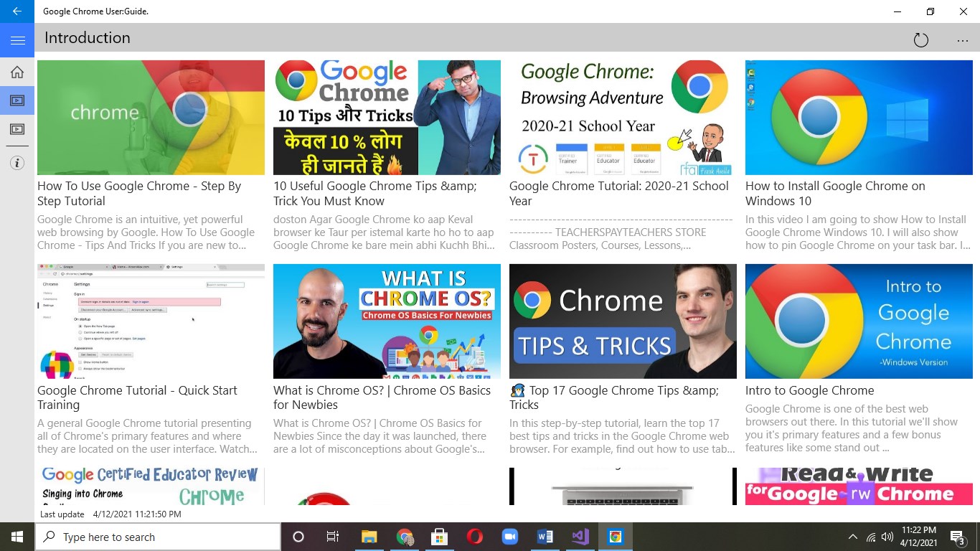
Task: Click title '10 Useful Google Chrome Tips'
Action: [x=374, y=194]
